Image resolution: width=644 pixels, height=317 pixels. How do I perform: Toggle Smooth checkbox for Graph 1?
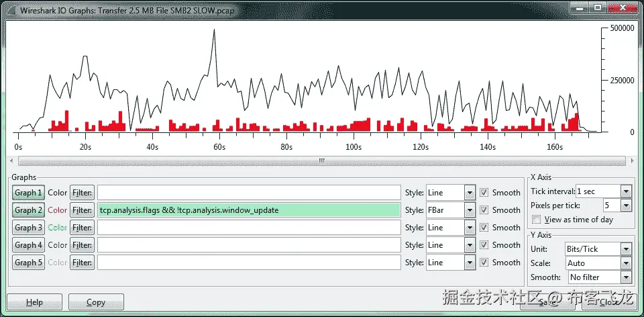click(484, 193)
